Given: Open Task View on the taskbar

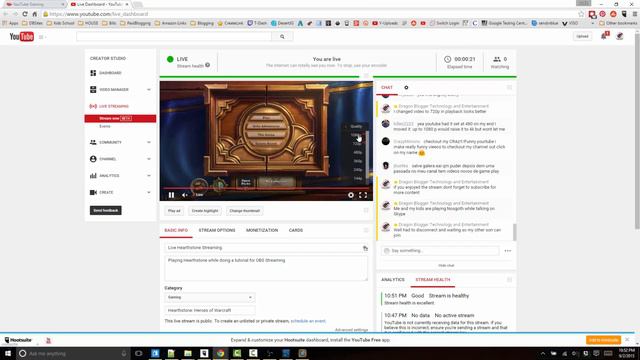Looking at the screenshot, I should pos(139,353).
